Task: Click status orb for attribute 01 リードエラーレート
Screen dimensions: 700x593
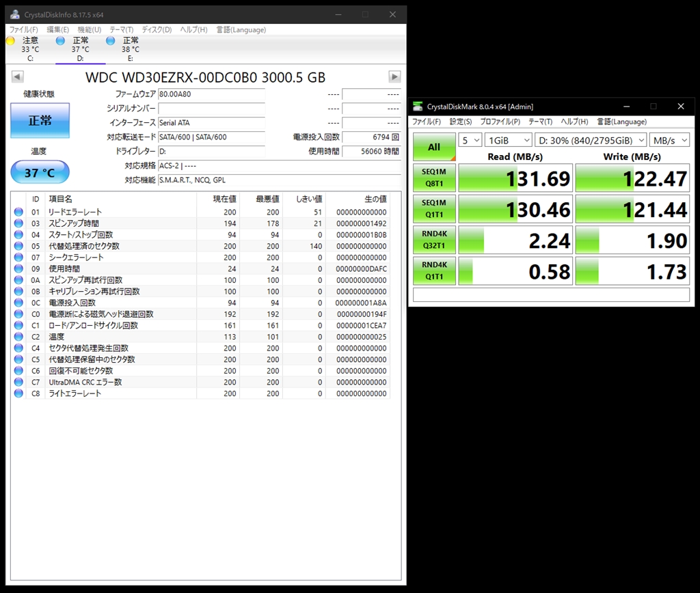Action: [18, 212]
